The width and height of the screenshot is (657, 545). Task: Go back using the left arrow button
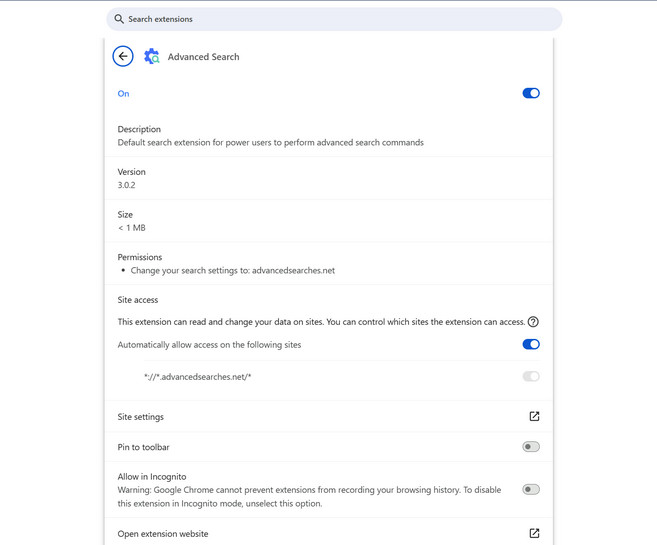point(123,57)
